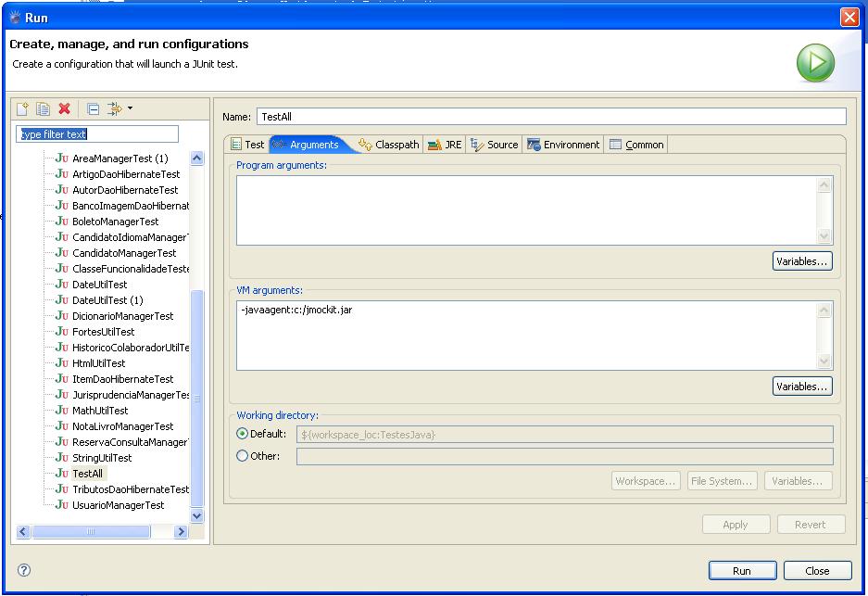Select BancoImagemDaoHibernat configuration

tap(131, 206)
